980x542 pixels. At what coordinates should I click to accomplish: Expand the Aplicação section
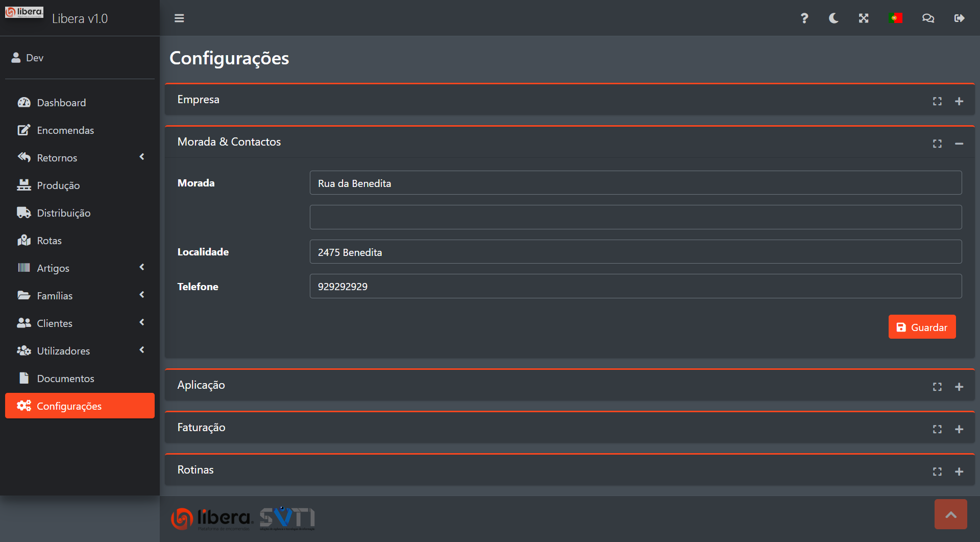pyautogui.click(x=959, y=387)
